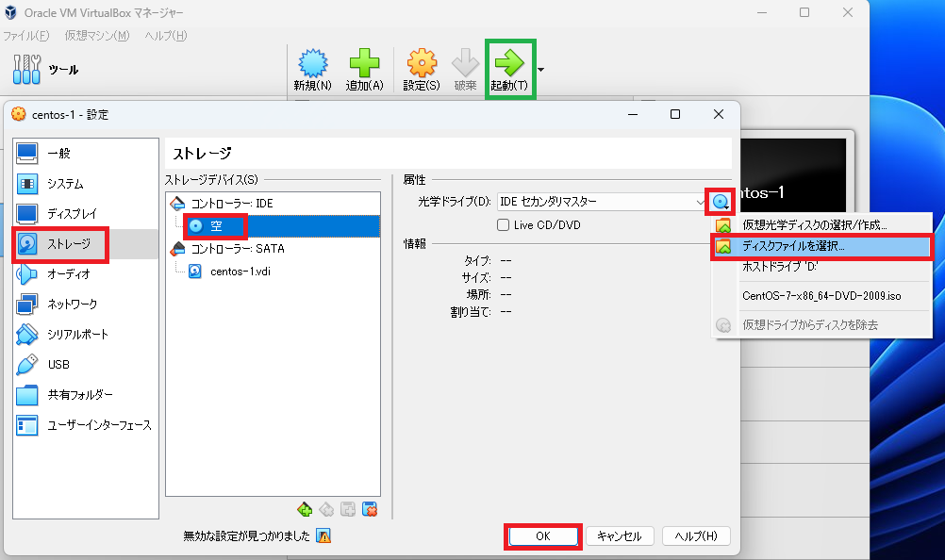Click the 追加(A) add VM toolbar icon

pos(365,69)
